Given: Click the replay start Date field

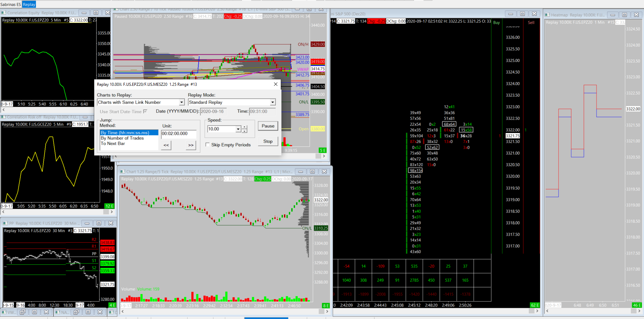Looking at the screenshot, I should click(x=213, y=111).
